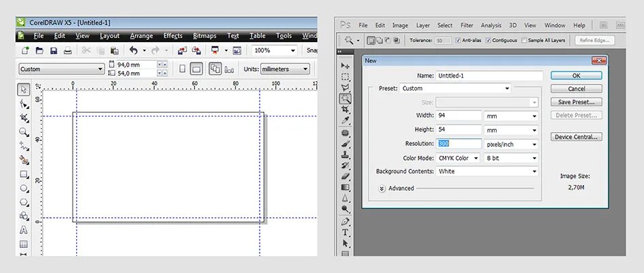Viewport: 644px width, 273px height.
Task: Select the Freehand tool in CorelDRAW toolbox
Action: click(x=24, y=146)
